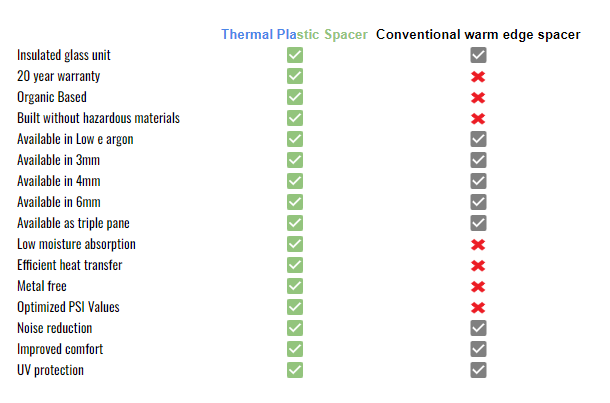Viewport: 610px width, 403px height.
Task: Click red X for Efficient heat transfer
Action: (478, 265)
